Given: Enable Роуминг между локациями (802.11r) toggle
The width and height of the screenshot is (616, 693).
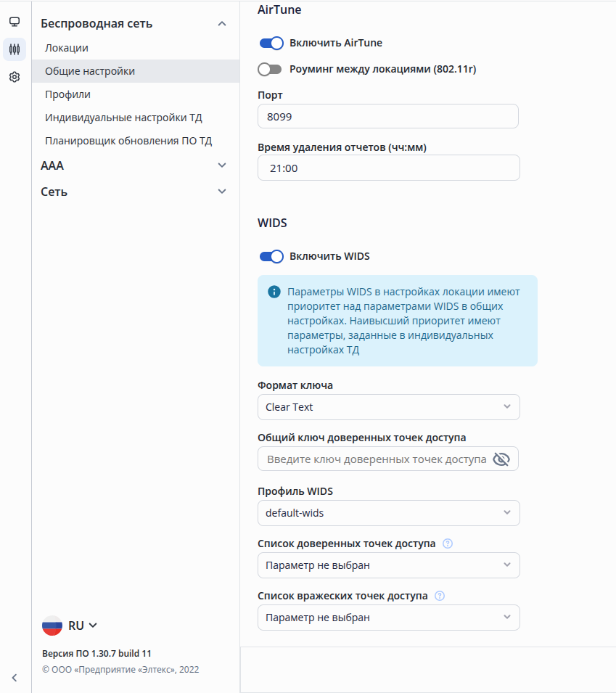Looking at the screenshot, I should click(x=270, y=69).
